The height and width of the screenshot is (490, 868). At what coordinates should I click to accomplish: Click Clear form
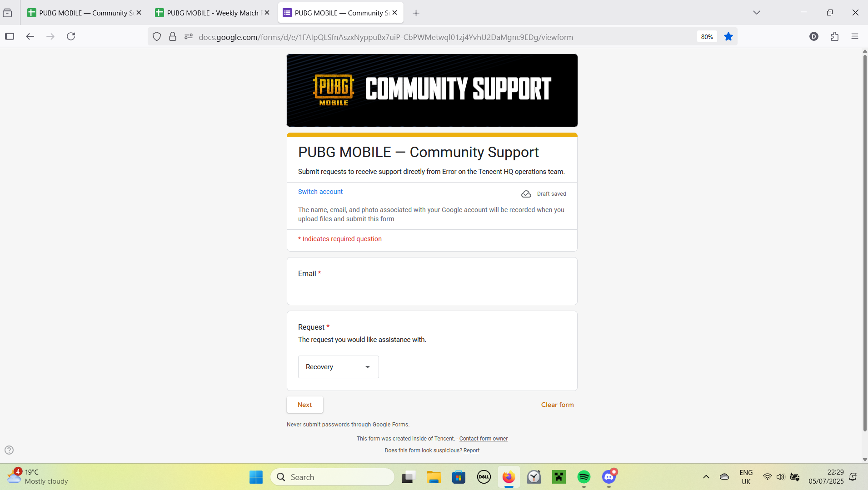click(x=558, y=405)
